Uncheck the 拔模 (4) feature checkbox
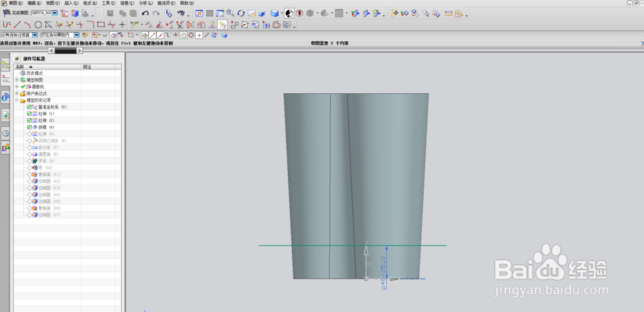This screenshot has width=644, height=312. click(29, 127)
